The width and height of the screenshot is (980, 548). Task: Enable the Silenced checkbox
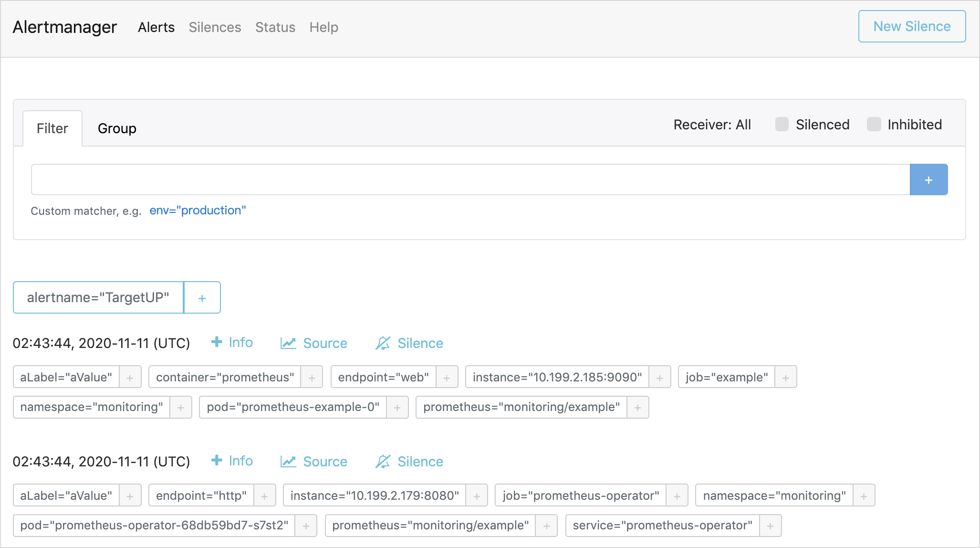coord(782,125)
